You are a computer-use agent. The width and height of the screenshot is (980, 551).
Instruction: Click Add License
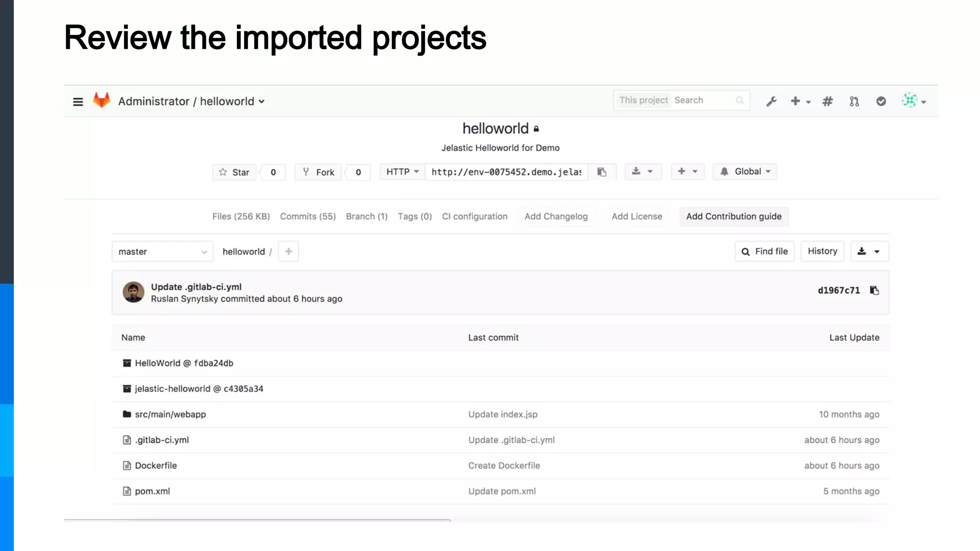click(637, 216)
